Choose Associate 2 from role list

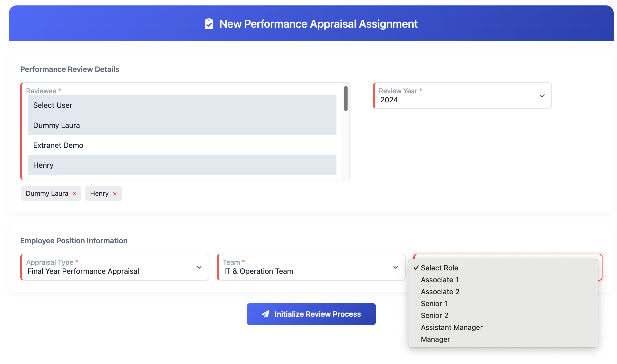pyautogui.click(x=440, y=292)
